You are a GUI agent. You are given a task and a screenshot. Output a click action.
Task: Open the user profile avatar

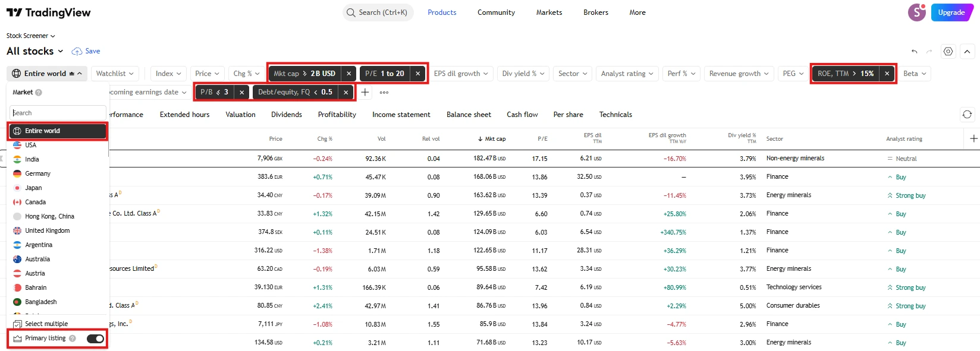tap(917, 12)
